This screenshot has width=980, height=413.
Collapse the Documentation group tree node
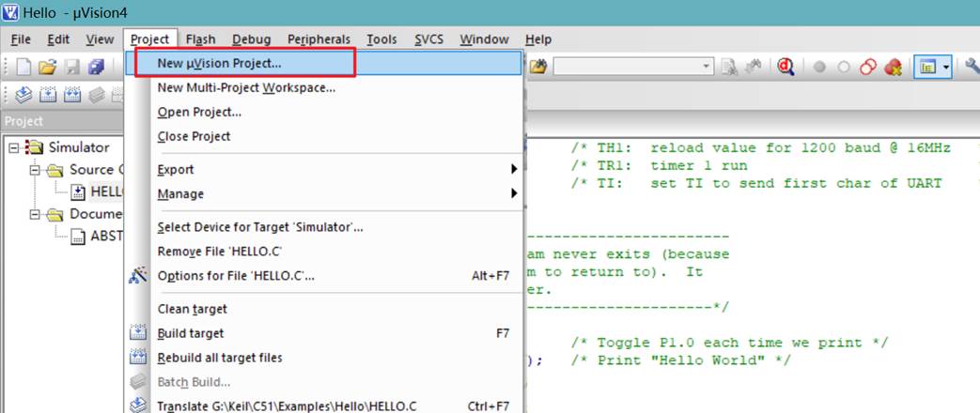[x=35, y=214]
